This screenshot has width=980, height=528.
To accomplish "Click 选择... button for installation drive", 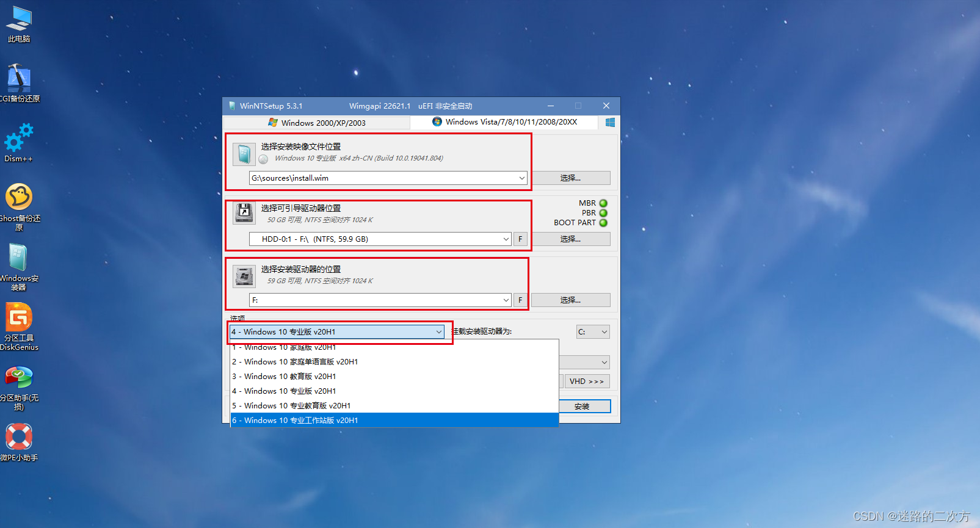I will [571, 300].
